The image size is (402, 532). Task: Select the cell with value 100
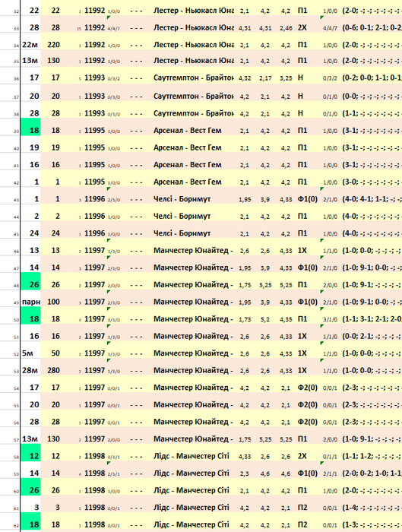click(x=54, y=302)
